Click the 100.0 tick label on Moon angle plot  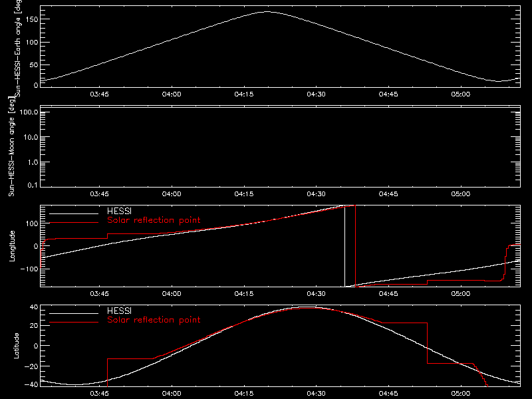pyautogui.click(x=29, y=112)
